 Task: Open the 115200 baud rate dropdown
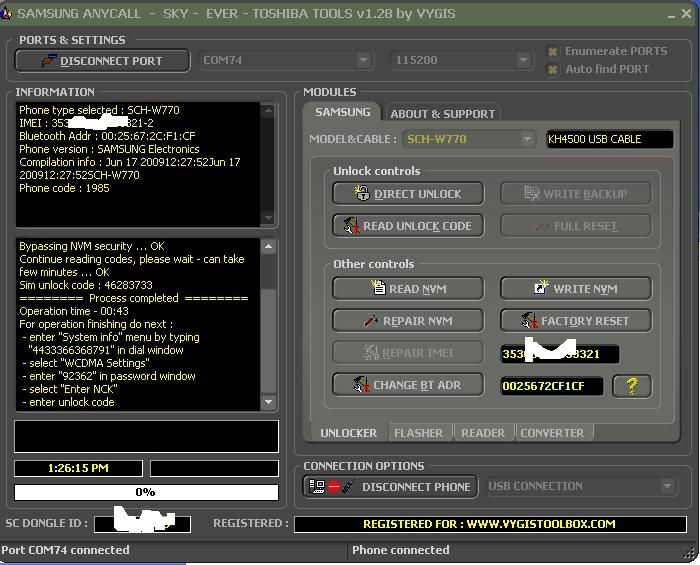tap(523, 60)
